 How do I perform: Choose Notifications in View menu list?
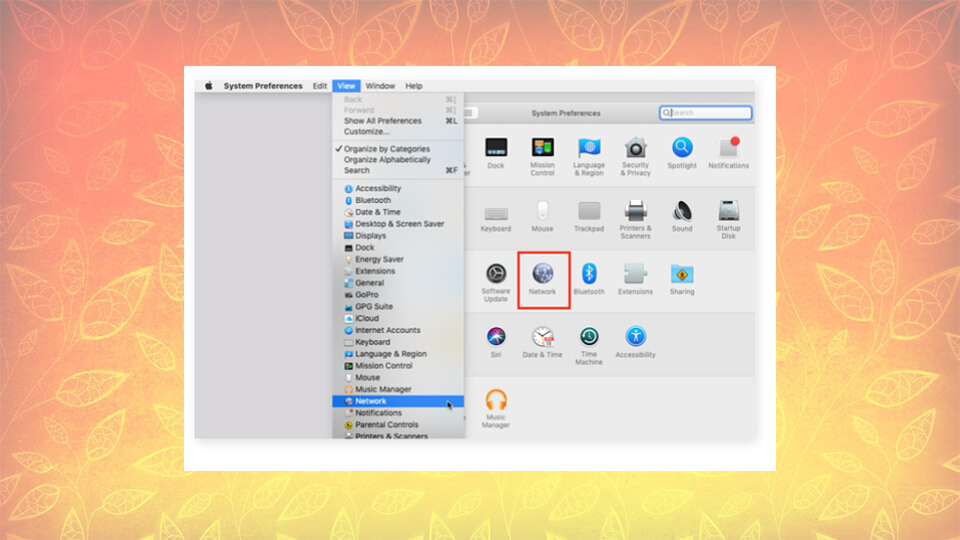[398, 413]
